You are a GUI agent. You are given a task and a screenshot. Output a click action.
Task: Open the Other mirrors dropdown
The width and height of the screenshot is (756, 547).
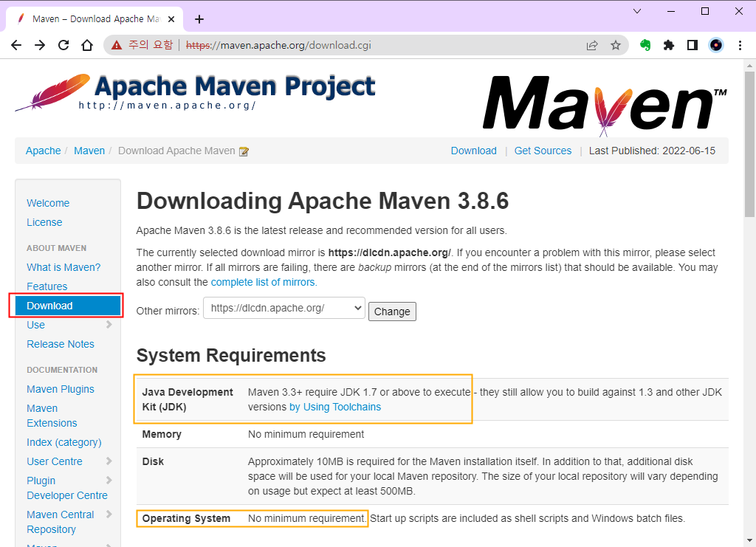[x=284, y=309]
